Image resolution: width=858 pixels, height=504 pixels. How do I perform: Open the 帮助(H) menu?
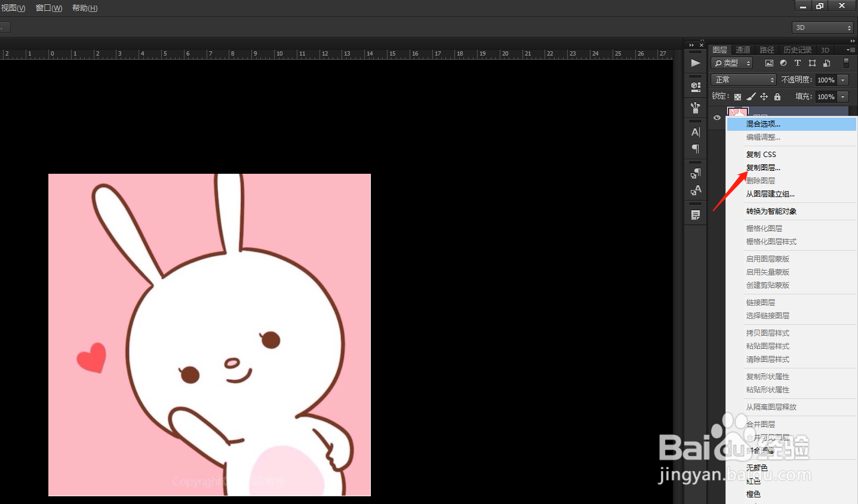tap(85, 8)
